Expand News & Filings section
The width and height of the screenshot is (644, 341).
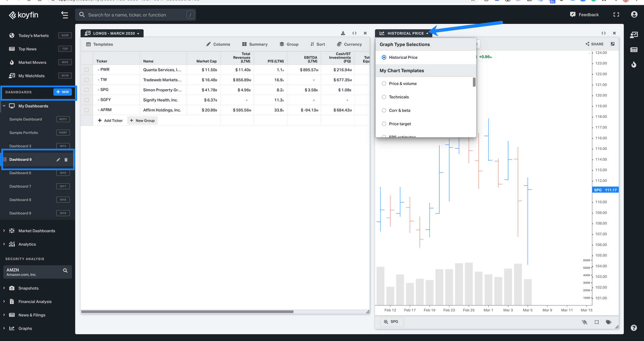coord(4,315)
